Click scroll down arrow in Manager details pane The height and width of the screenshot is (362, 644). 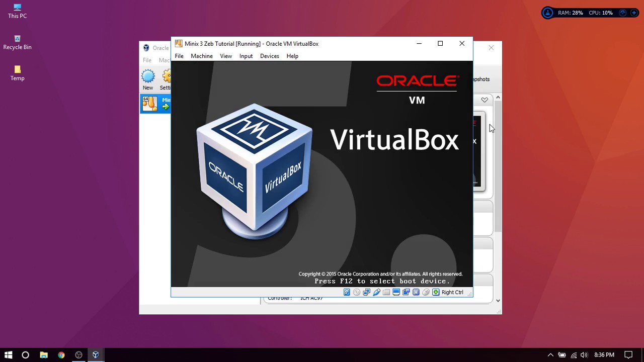click(498, 300)
